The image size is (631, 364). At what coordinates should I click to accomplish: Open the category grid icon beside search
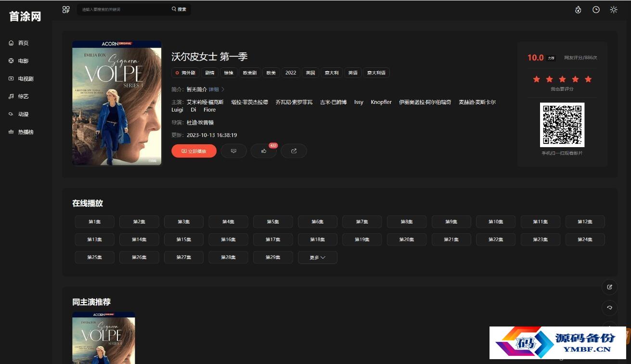[x=66, y=10]
